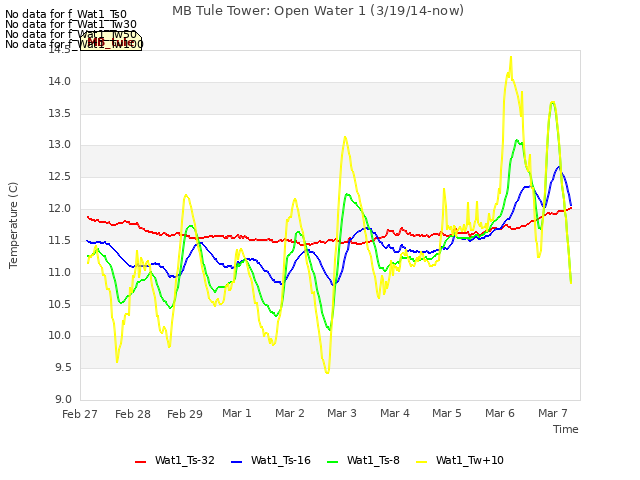Click the chart title MB Tule Tower
Viewport: 640px width, 480px height.
pyautogui.click(x=318, y=11)
